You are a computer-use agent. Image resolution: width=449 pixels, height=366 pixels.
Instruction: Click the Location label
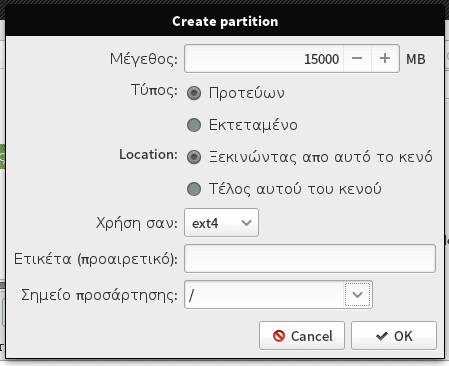[x=148, y=155]
